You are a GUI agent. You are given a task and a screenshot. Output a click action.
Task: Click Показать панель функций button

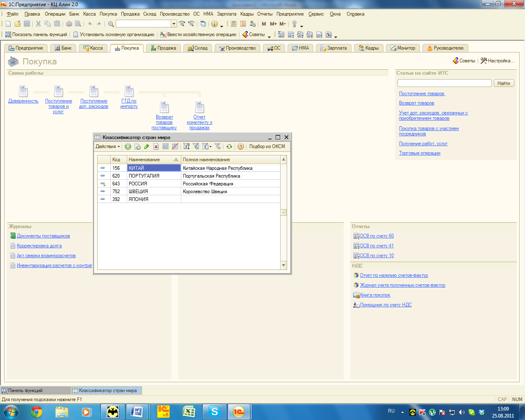(36, 34)
